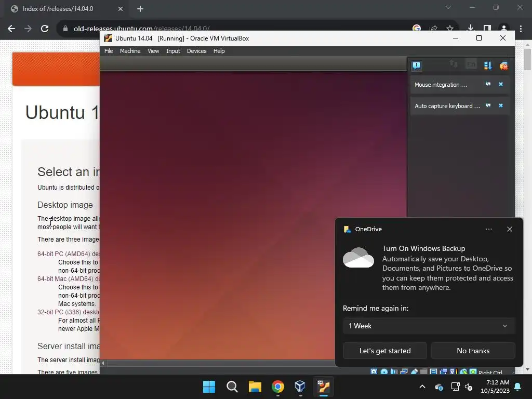Click the VM window horizontal scrollbar track
The height and width of the screenshot is (399, 532).
click(220, 363)
